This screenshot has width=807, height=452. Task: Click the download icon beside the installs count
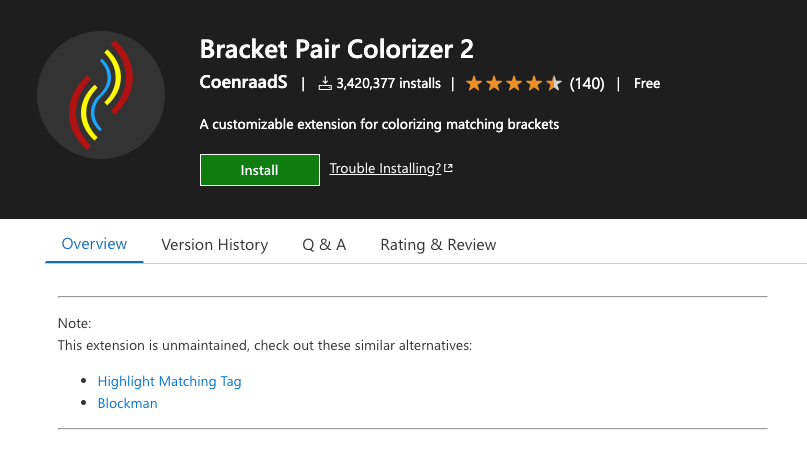pyautogui.click(x=325, y=84)
